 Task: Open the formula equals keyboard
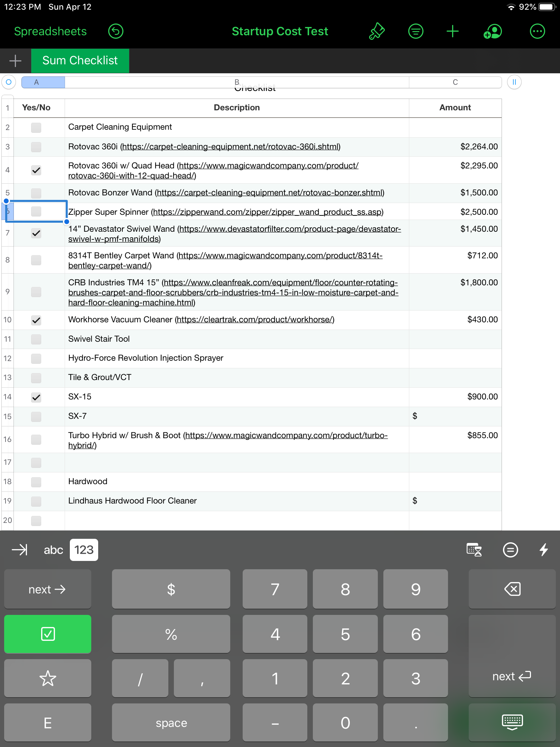coord(510,550)
